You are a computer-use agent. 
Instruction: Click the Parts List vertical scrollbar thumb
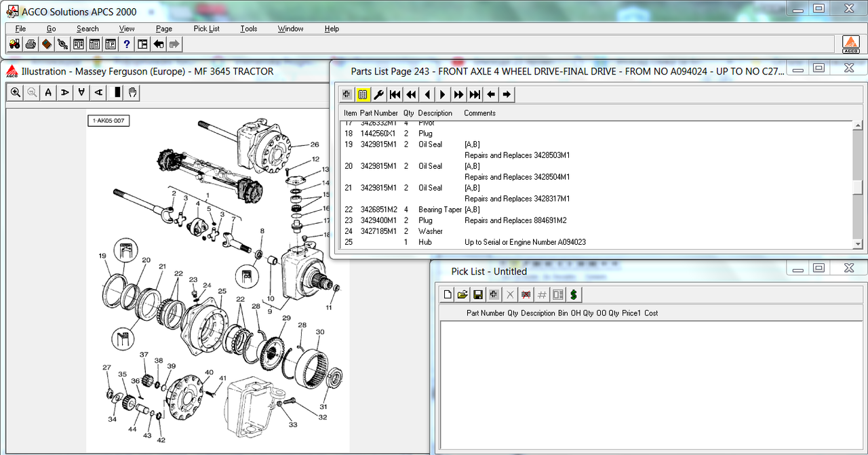(x=858, y=189)
